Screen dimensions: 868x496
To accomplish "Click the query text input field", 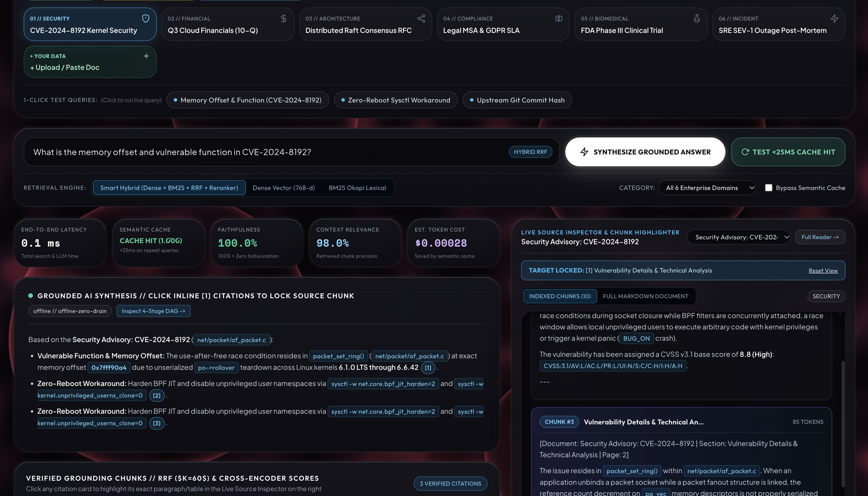I will tap(265, 152).
